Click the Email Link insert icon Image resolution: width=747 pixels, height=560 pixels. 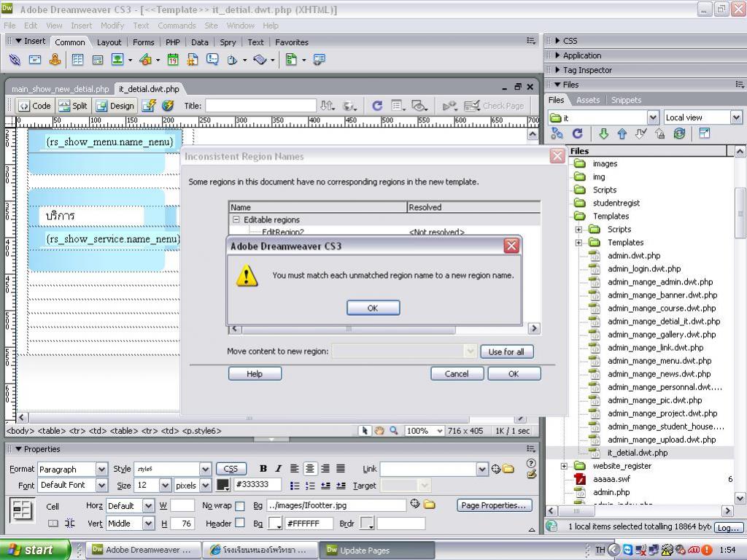pos(35,60)
